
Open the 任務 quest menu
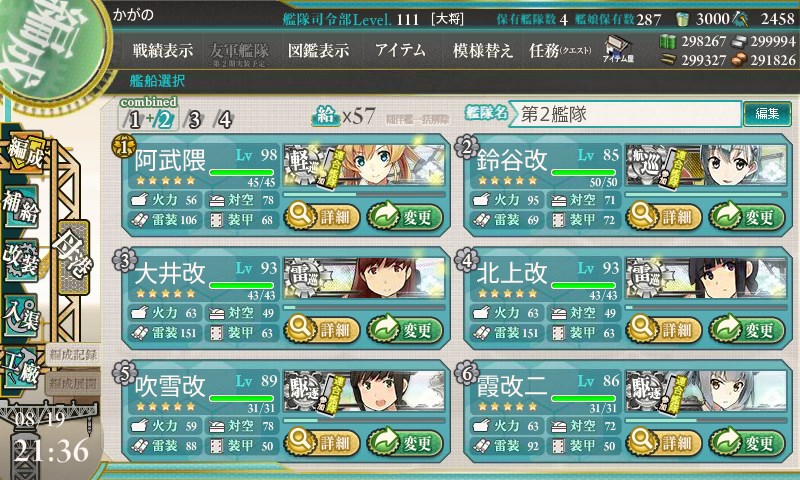click(560, 50)
